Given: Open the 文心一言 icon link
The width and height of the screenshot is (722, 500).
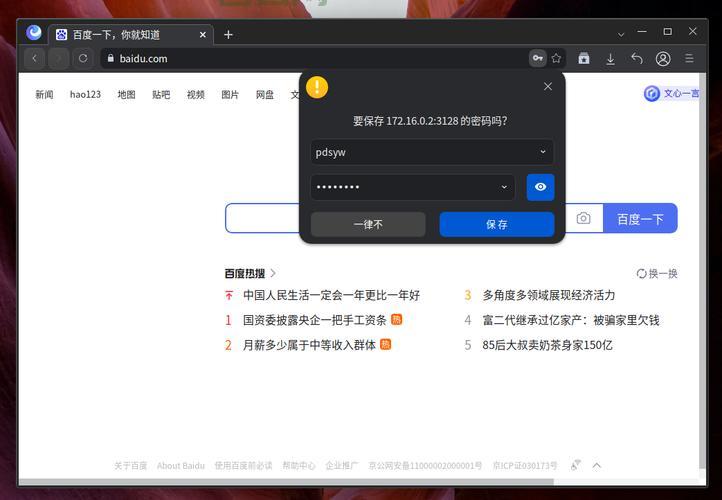Looking at the screenshot, I should (x=671, y=93).
